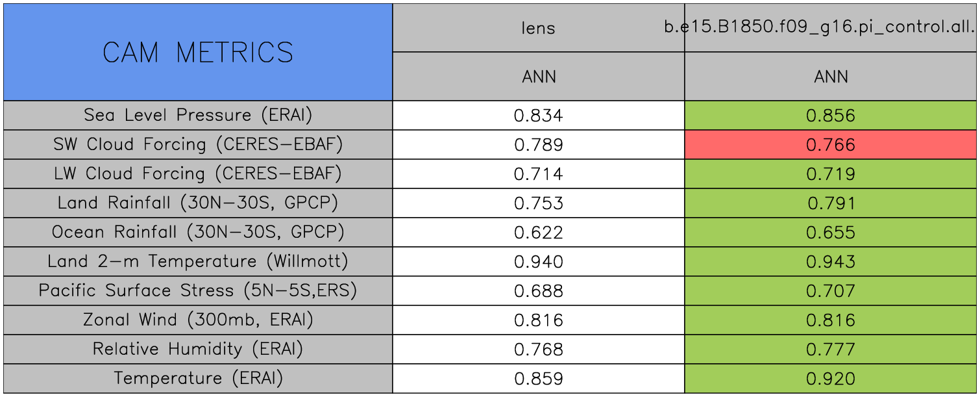
Task: Click the Sea Level Pressure (ERAI) row label
Action: (x=198, y=116)
